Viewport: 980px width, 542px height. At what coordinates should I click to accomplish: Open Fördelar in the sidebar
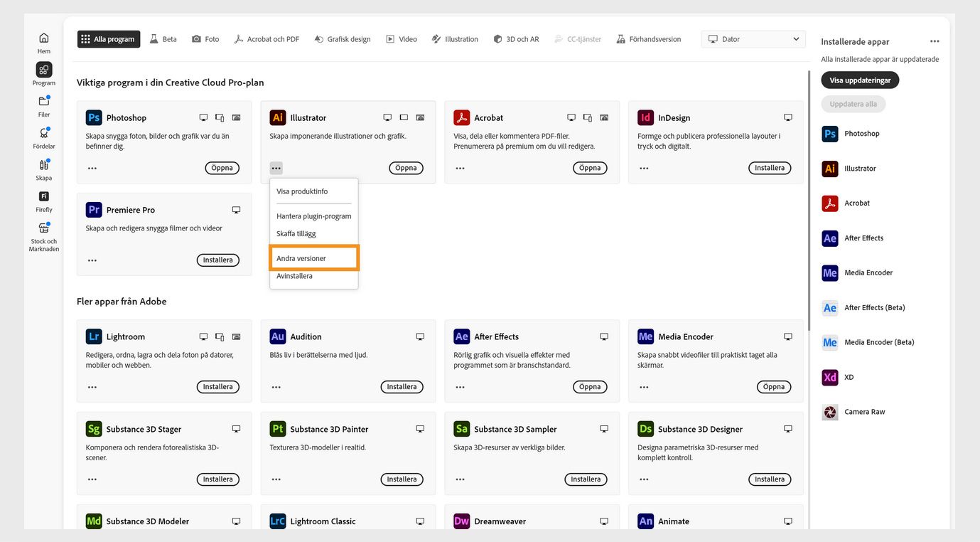pos(44,138)
